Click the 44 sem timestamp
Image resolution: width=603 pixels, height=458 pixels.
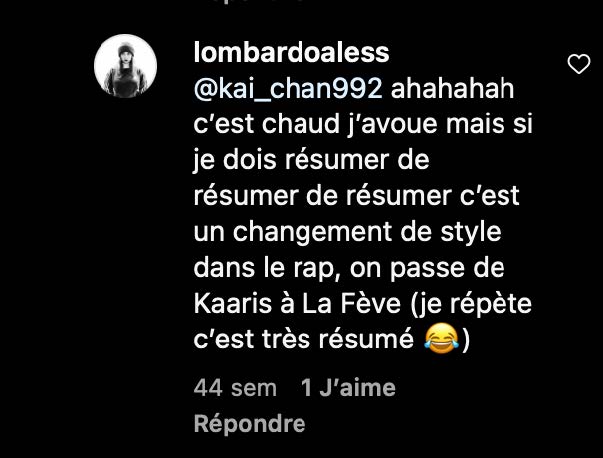point(235,388)
